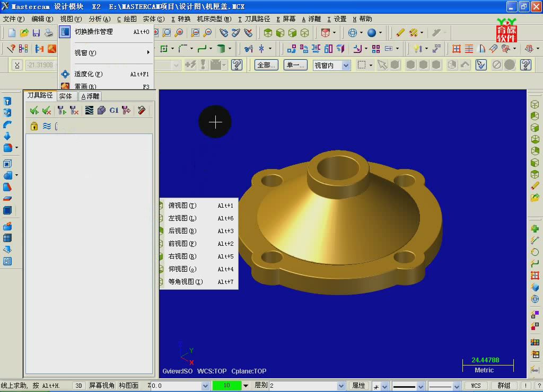Viewport: 543px width, 392px height.
Task: Click the solid draft faces icon
Action: 7,187
